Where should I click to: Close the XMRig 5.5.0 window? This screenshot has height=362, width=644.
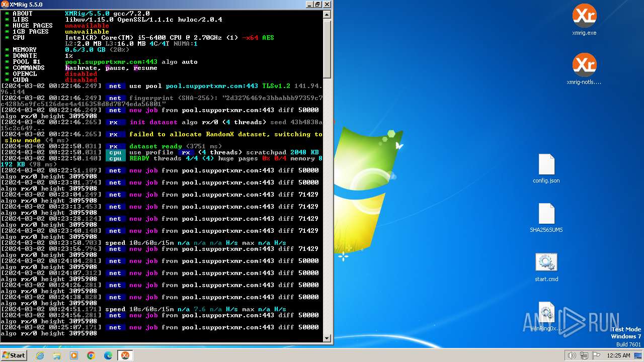pos(327,4)
